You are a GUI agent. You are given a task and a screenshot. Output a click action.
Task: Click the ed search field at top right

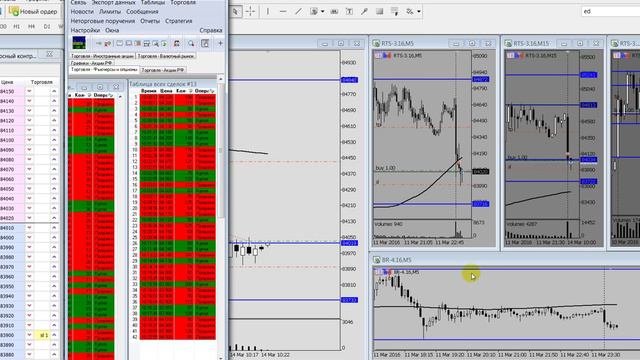point(611,11)
